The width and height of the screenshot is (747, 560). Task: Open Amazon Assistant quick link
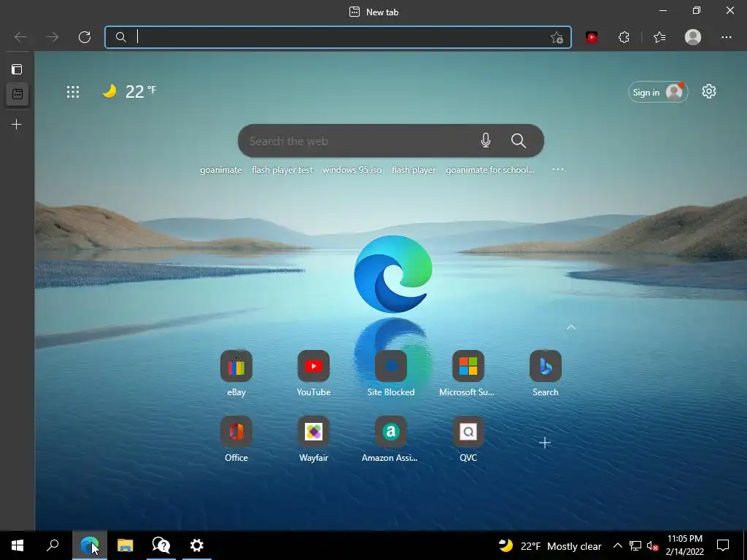pyautogui.click(x=391, y=439)
